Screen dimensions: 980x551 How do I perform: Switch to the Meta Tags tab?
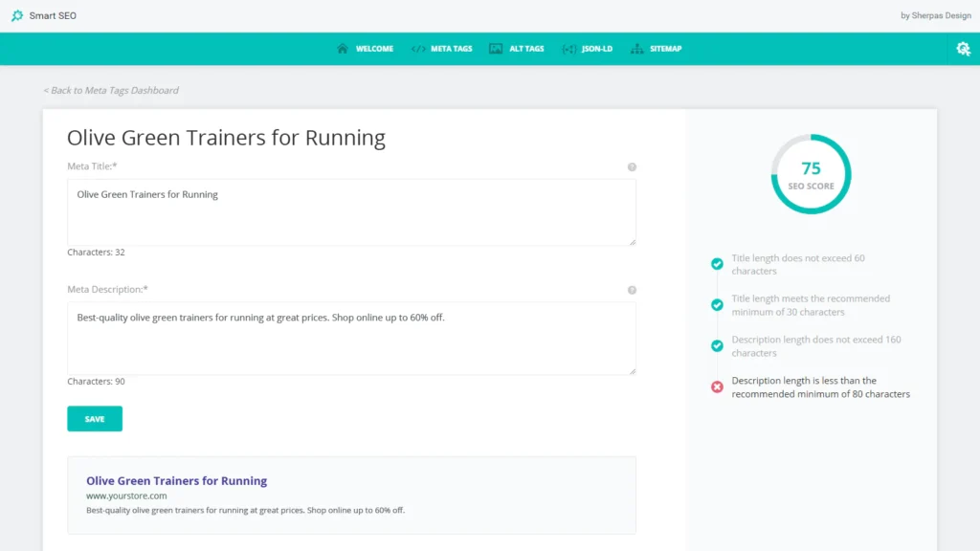tap(442, 49)
